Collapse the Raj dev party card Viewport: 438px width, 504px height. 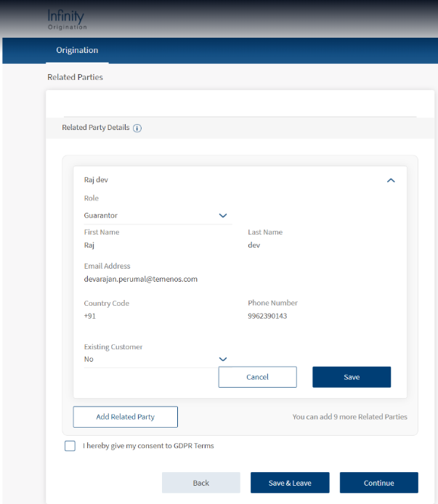coord(391,180)
